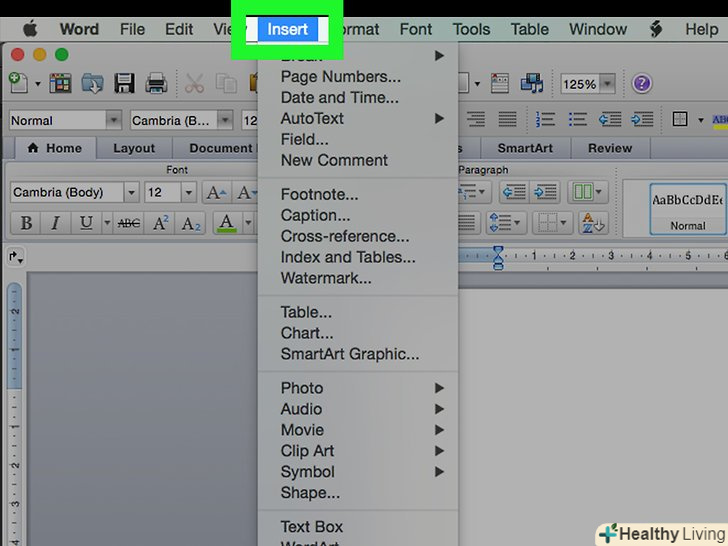
Task: Switch to the SmartArt tab
Action: tap(525, 148)
